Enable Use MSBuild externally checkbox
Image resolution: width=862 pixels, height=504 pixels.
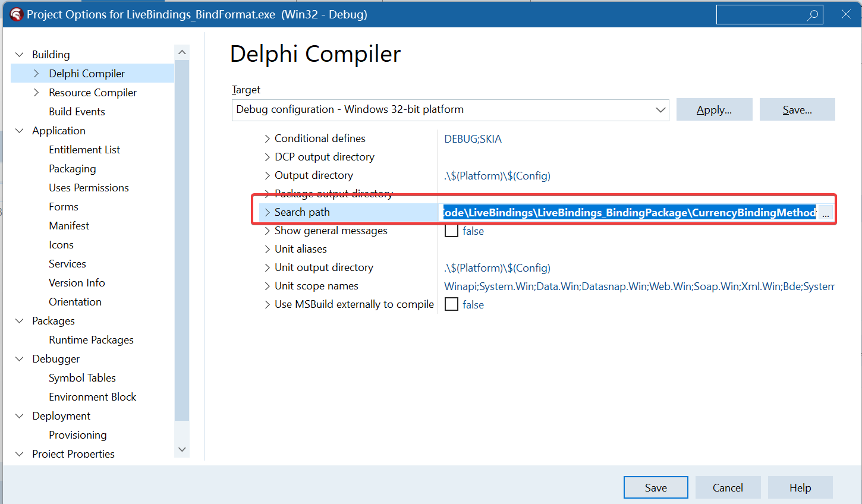pyautogui.click(x=452, y=304)
